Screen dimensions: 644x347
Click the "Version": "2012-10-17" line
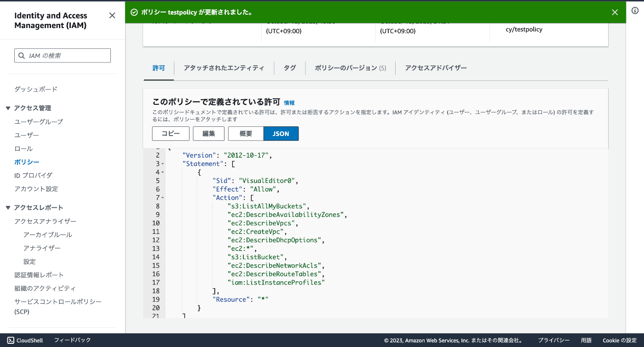[227, 155]
